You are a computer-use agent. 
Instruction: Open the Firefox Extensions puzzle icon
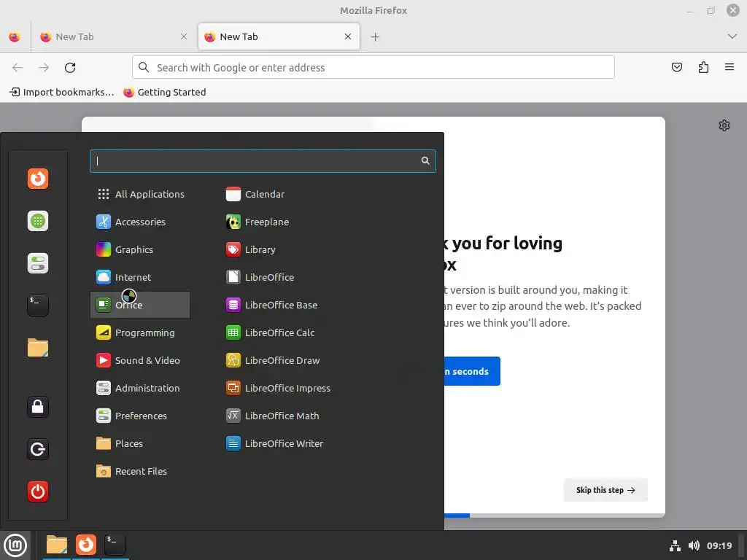coord(703,67)
